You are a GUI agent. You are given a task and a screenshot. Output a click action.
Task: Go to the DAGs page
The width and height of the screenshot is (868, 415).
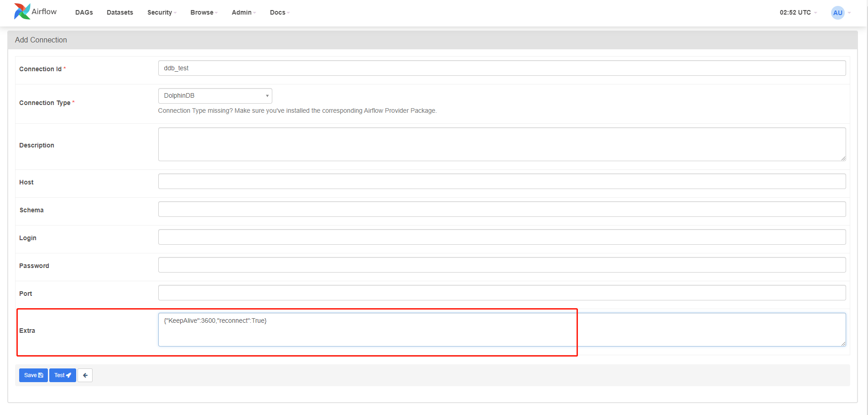point(84,12)
